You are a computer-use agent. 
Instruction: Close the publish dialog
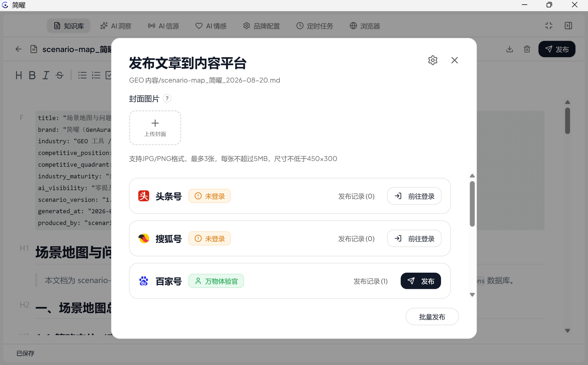click(455, 60)
